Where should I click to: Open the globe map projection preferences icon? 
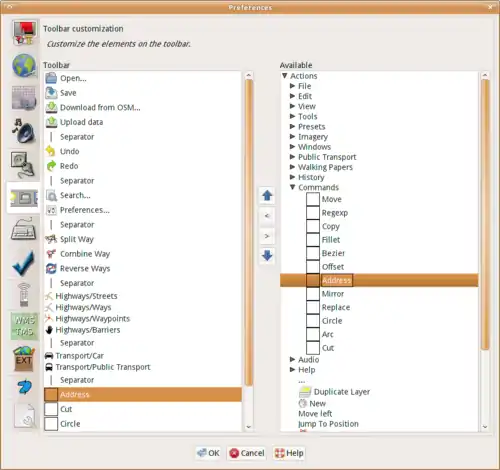click(x=24, y=65)
